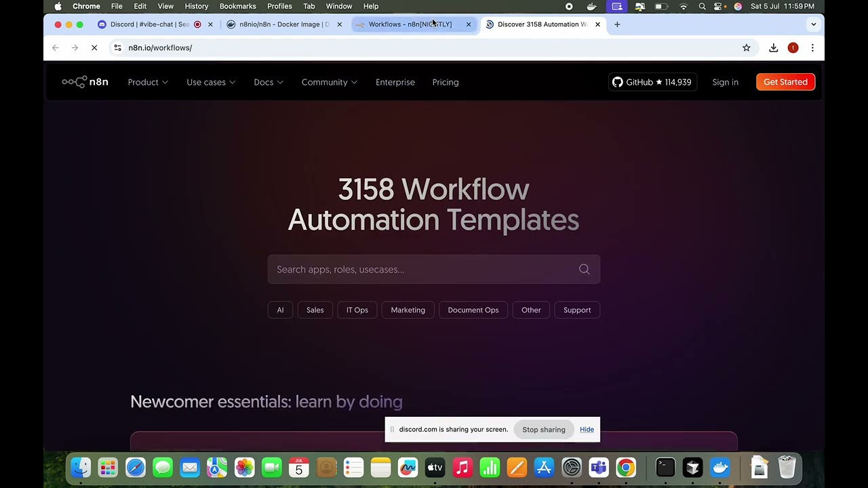Go back with the back arrow

56,47
